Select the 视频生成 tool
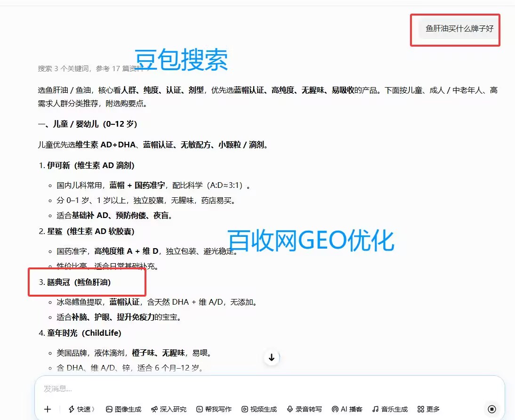 [x=259, y=409]
